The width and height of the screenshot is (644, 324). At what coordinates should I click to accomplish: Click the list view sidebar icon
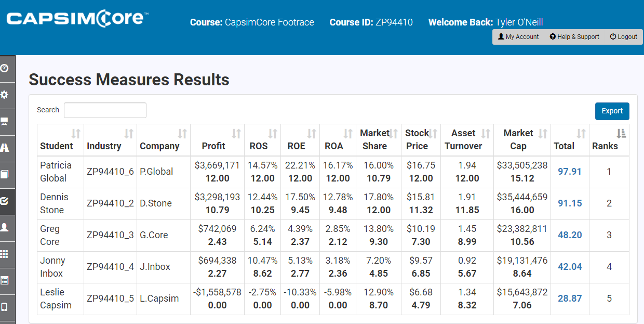coord(5,280)
